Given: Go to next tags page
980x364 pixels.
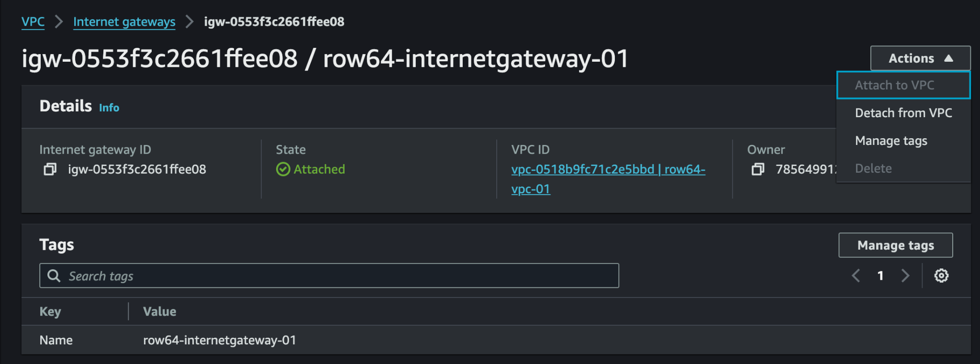Looking at the screenshot, I should pos(905,276).
